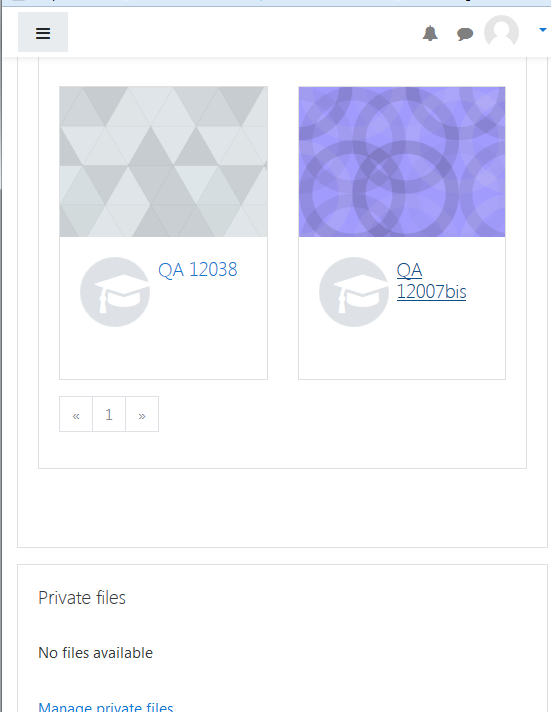The image size is (551, 712).
Task: Expand the user menu dropdown arrow
Action: [x=542, y=30]
